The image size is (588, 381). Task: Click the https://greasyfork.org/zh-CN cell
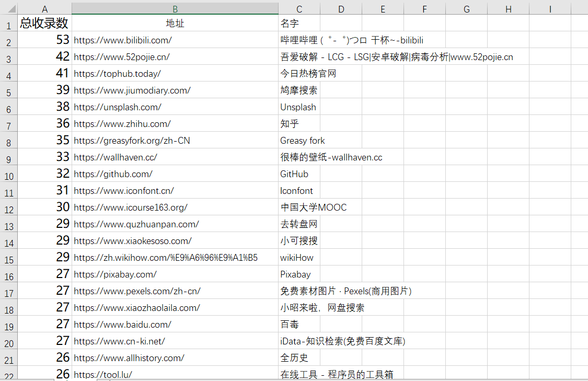175,140
